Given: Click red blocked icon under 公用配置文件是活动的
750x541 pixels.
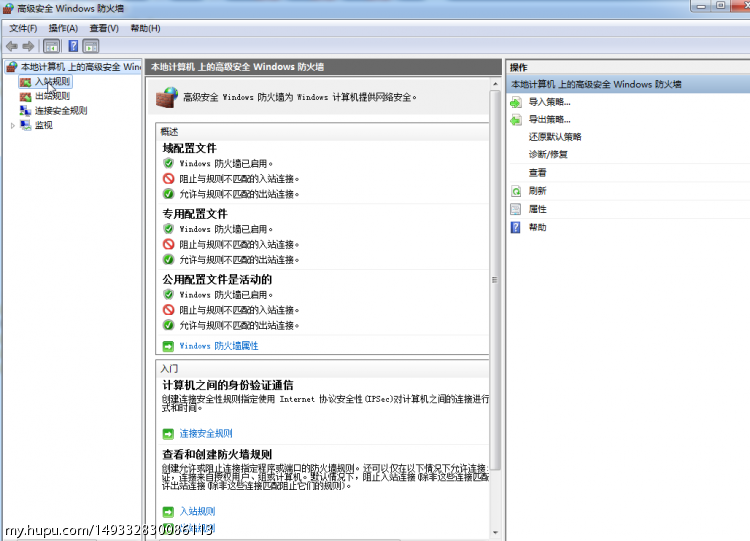Looking at the screenshot, I should [x=168, y=309].
